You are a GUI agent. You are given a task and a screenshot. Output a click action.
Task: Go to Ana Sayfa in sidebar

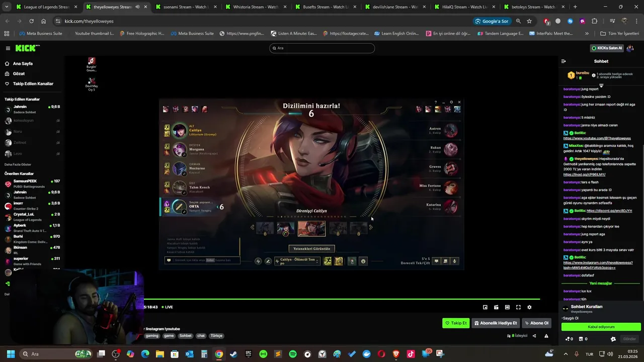tap(23, 64)
